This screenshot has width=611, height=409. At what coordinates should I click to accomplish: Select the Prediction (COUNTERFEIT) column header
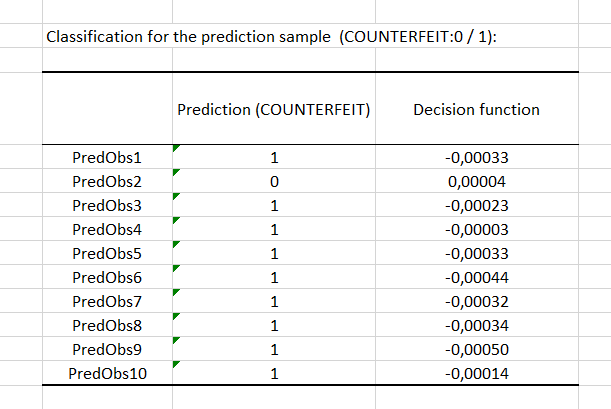273,109
